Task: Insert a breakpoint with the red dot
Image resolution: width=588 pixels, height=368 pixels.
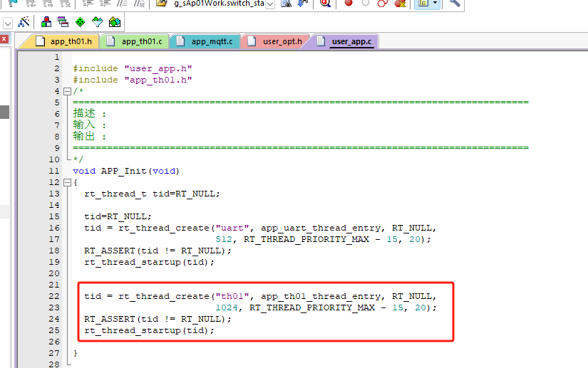Action: point(349,3)
